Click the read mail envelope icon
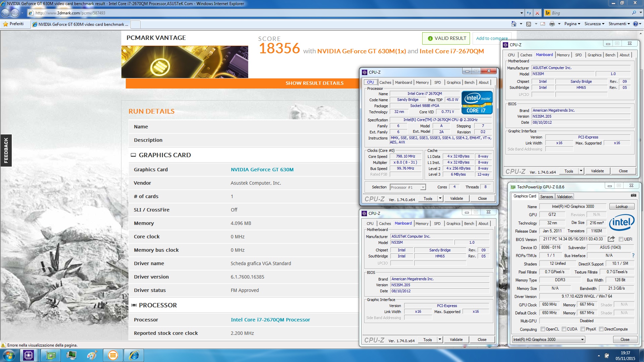The image size is (644, 362). point(543,24)
